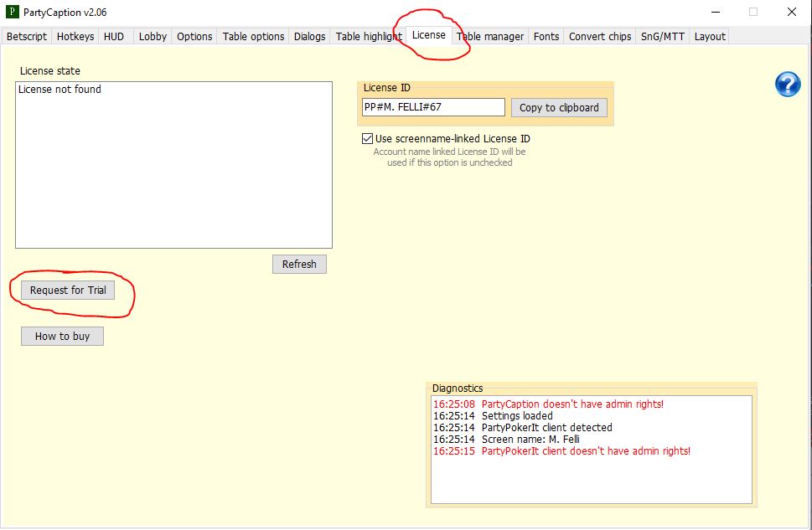Image resolution: width=812 pixels, height=530 pixels.
Task: Open the Options tab
Action: click(x=194, y=36)
